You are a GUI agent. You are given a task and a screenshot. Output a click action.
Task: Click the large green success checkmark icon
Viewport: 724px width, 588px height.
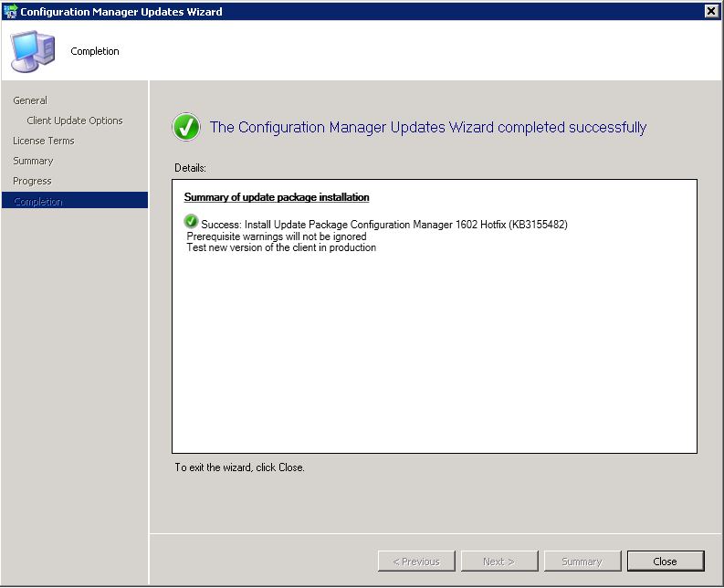[x=186, y=127]
